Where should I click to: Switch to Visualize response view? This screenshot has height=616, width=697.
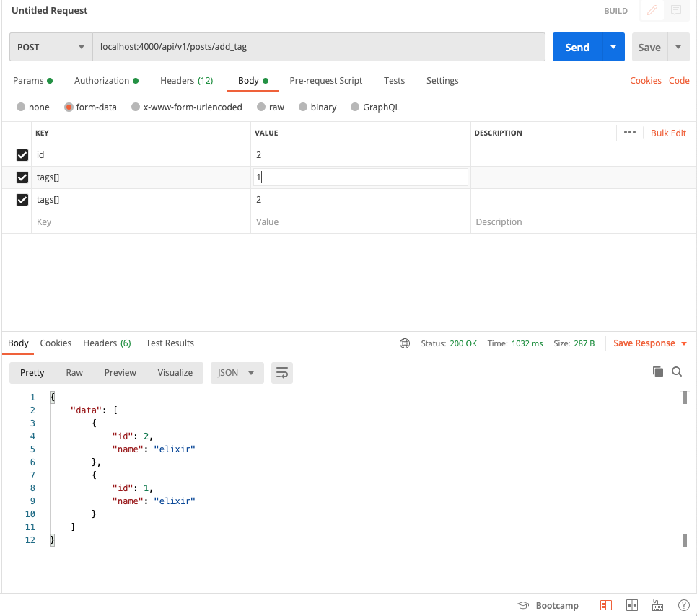point(175,372)
